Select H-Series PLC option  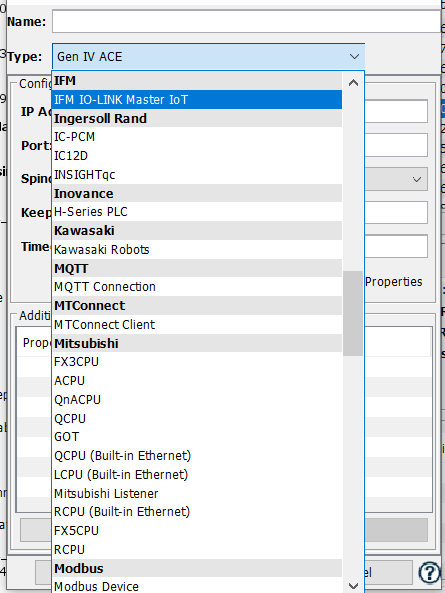pos(197,212)
